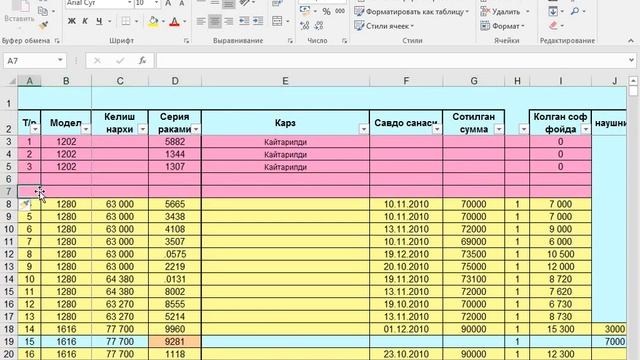Open the Келиш нархи filter dropdown
Screen dimensions: 640x360
click(142, 129)
